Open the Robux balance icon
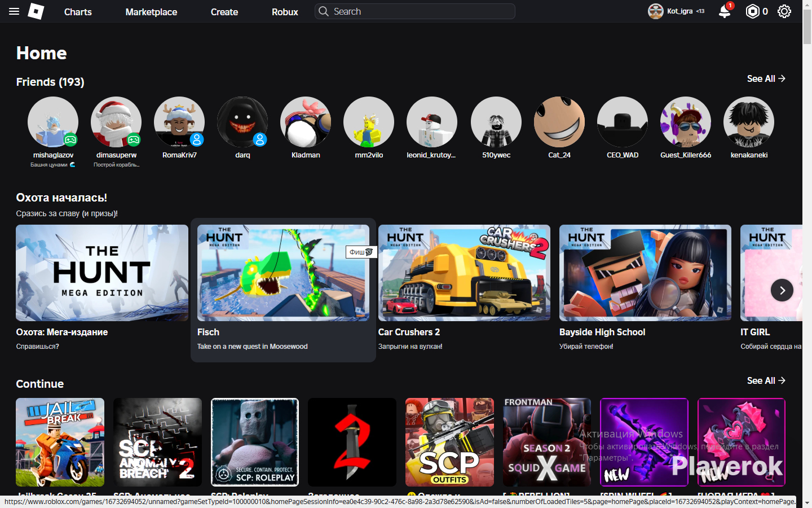This screenshot has width=812, height=508. (753, 11)
